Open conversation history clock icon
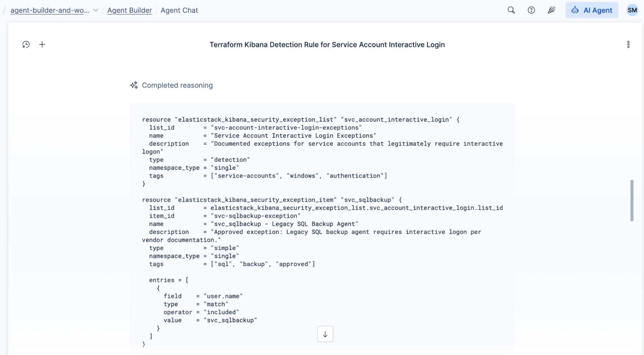This screenshot has width=644, height=355. point(26,44)
